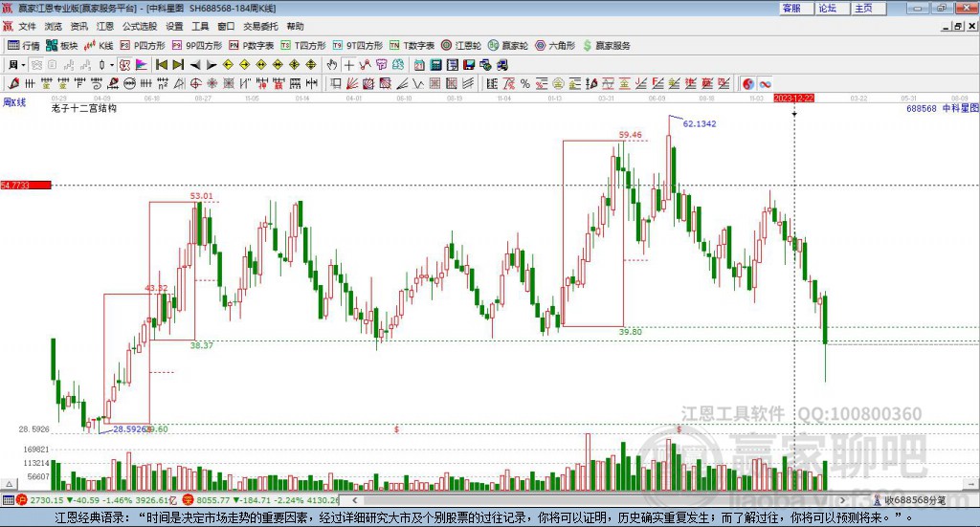Image resolution: width=980 pixels, height=527 pixels.
Task: Click the n² square tool icon
Action: pyautogui.click(x=163, y=83)
